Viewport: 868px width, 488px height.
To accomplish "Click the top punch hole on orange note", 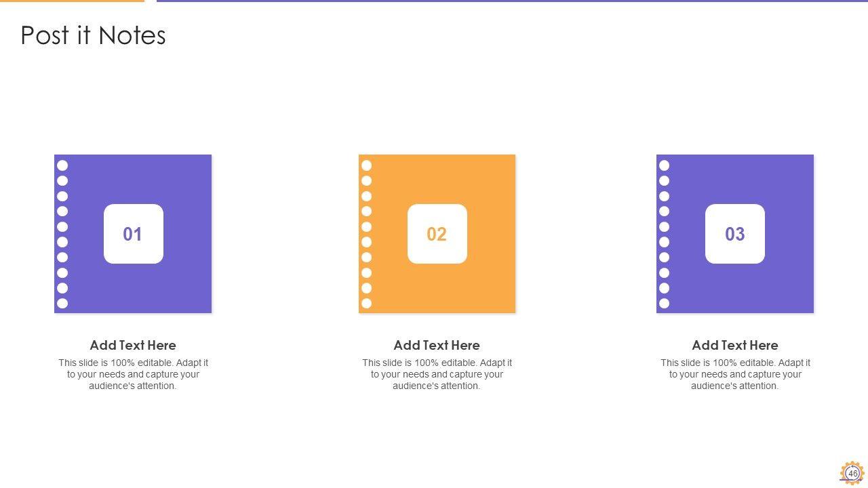I will (367, 165).
